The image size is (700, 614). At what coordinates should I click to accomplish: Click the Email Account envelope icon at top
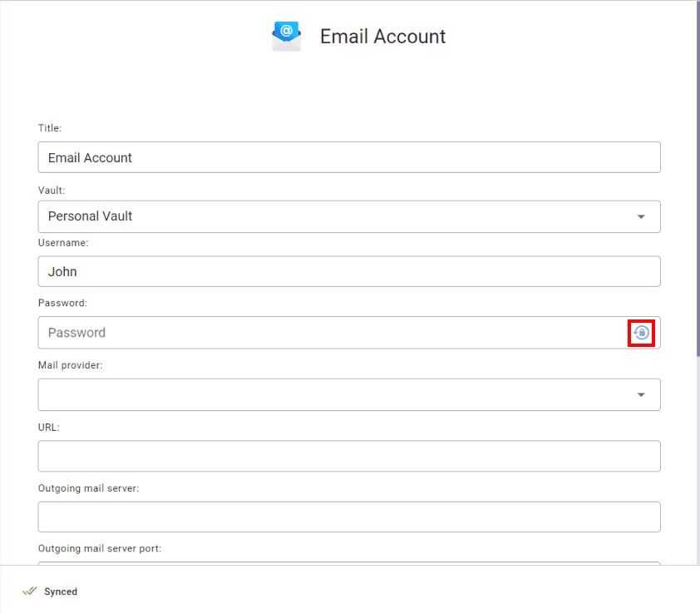286,36
